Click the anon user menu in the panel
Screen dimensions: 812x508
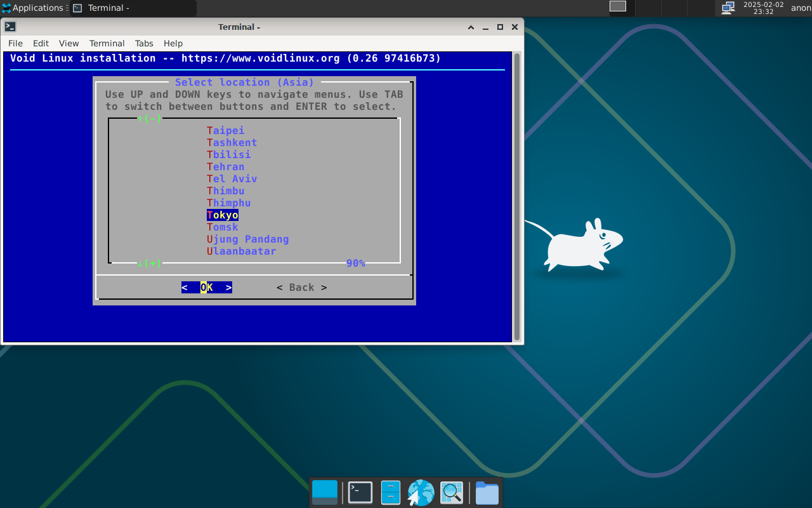[x=801, y=8]
